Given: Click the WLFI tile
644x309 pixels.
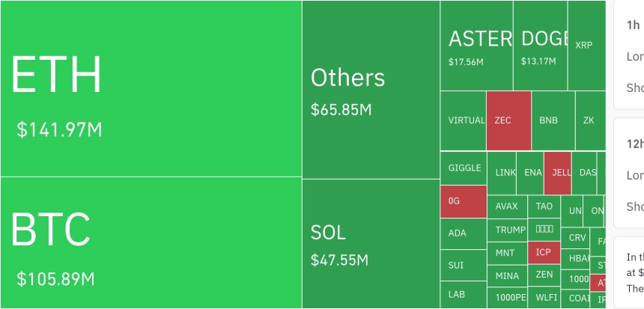Looking at the screenshot, I should coord(547,296).
